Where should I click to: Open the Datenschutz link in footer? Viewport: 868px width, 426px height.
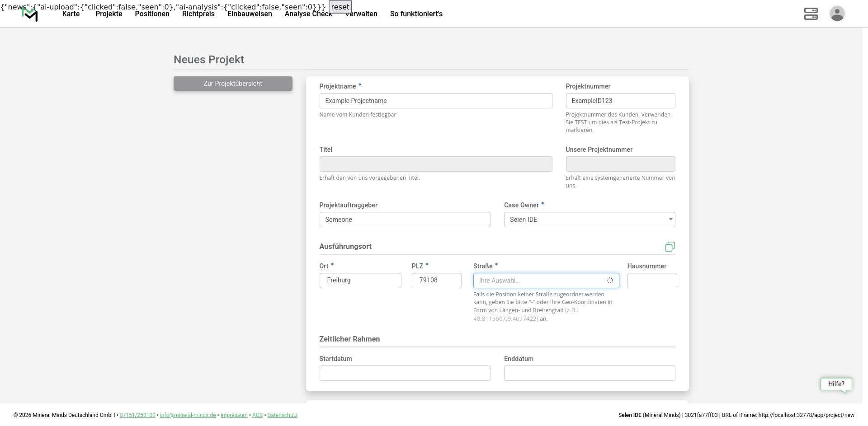point(282,415)
